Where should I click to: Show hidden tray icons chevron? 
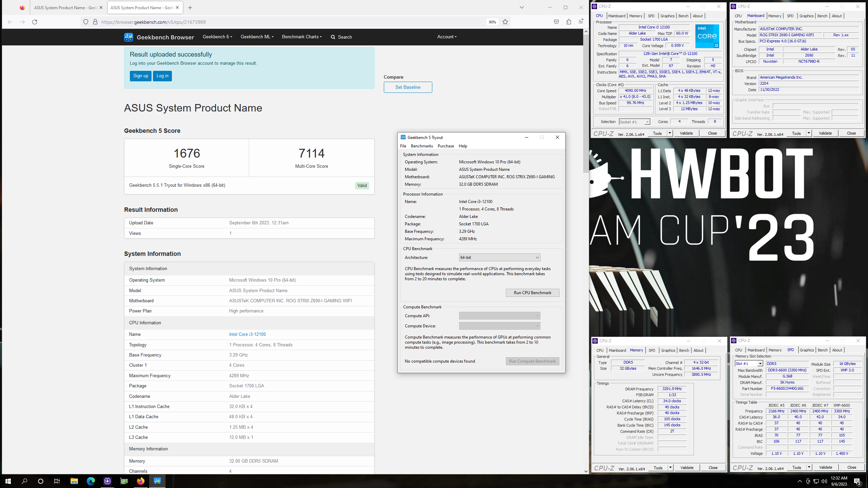point(800,481)
